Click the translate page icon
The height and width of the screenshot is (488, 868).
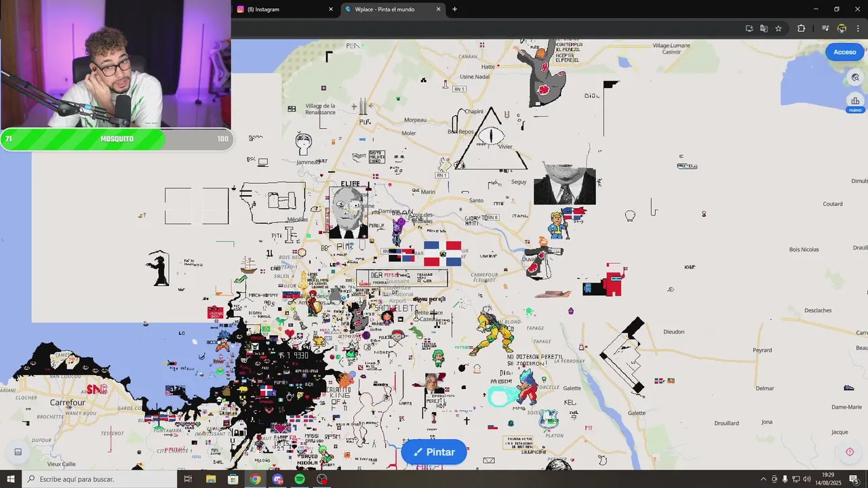pos(764,28)
